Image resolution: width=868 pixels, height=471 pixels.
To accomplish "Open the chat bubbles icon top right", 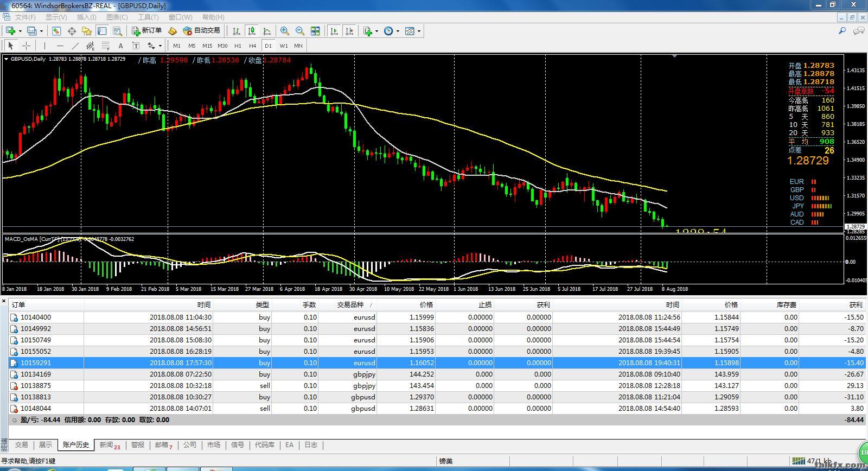I will (859, 31).
